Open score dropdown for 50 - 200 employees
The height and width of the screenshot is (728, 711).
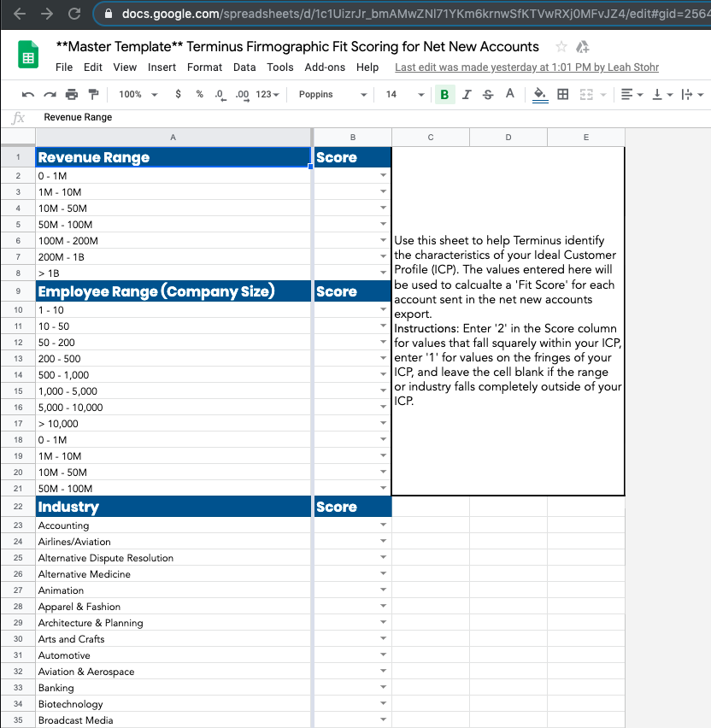pyautogui.click(x=383, y=342)
